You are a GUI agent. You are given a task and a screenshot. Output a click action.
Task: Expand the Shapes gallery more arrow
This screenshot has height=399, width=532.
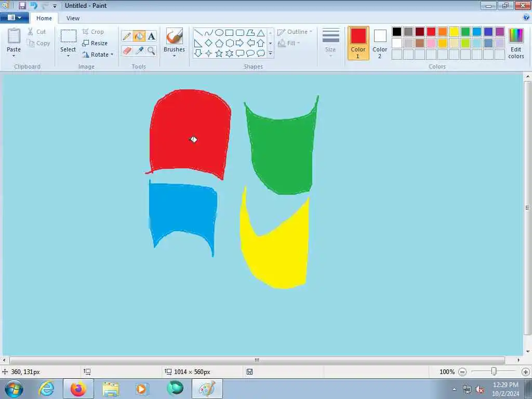point(270,54)
